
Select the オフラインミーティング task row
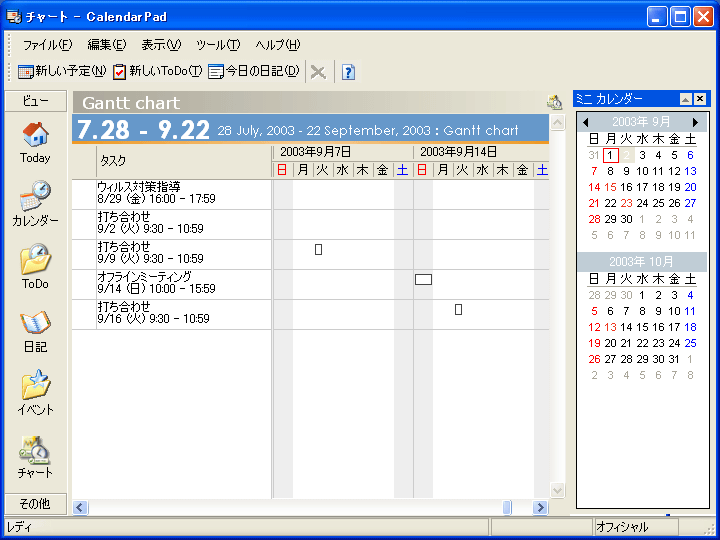172,284
